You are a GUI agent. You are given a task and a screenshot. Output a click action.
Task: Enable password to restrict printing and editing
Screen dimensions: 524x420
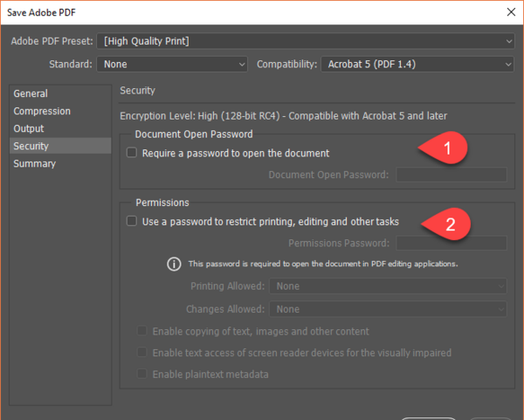click(x=132, y=221)
